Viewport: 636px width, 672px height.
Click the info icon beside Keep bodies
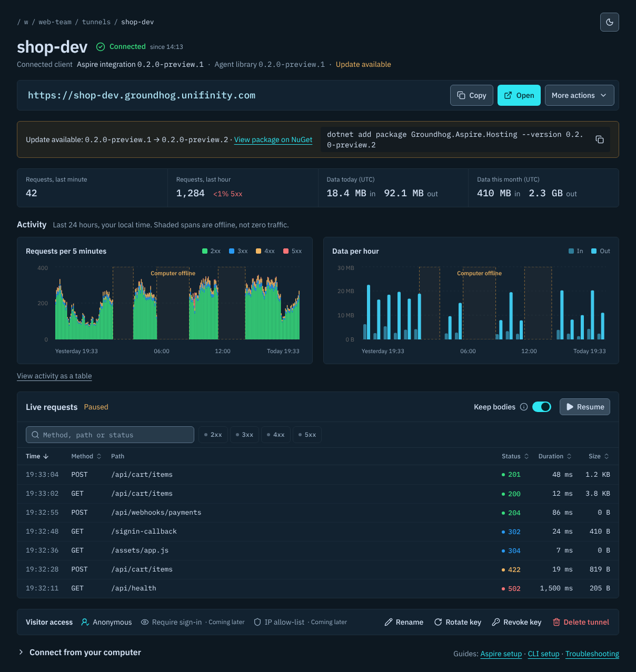coord(524,407)
